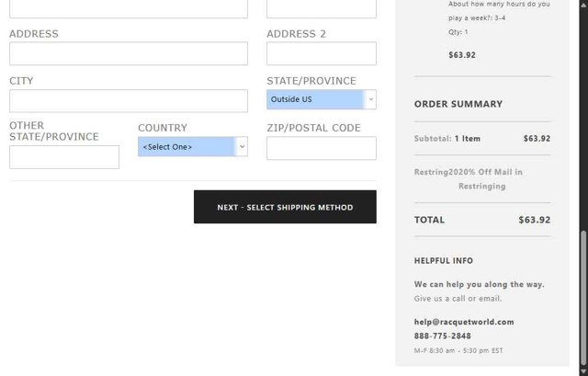Click the Subtotal amount $63.92
The width and height of the screenshot is (588, 376).
click(537, 139)
